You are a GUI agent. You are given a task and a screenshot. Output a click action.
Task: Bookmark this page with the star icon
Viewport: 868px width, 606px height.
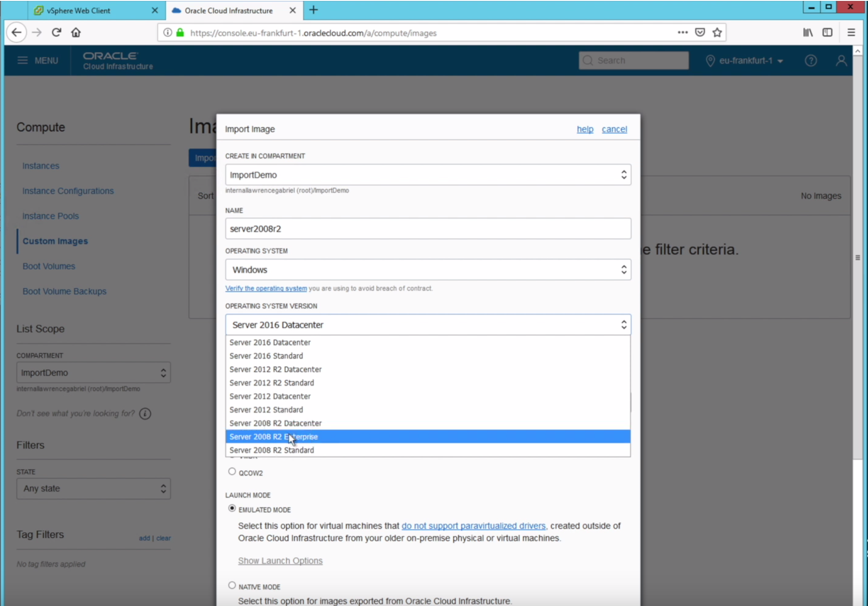coord(717,32)
